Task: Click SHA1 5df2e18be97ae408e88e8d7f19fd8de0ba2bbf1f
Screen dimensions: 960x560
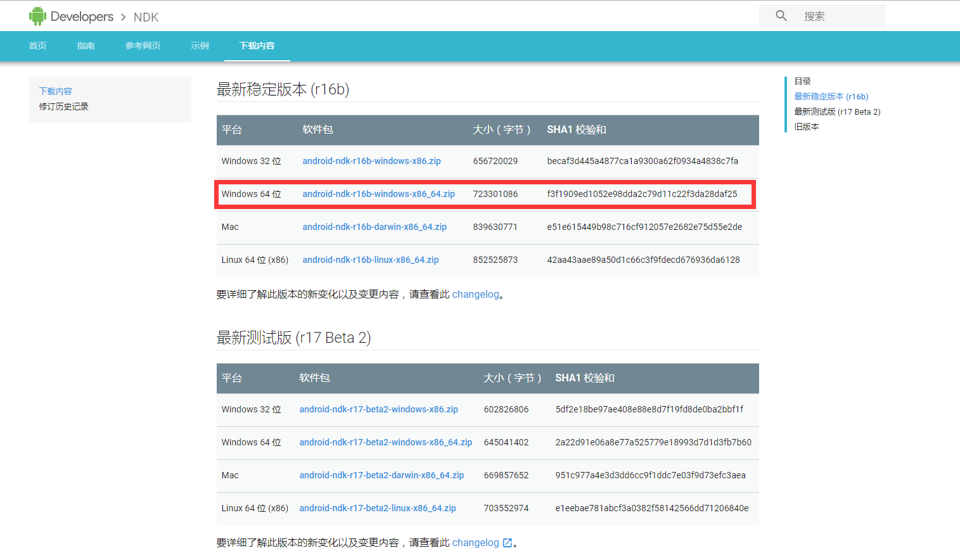Action: pos(650,409)
